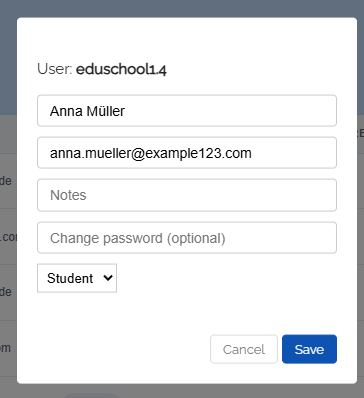Focus the email field with anna.mueller@example123.com

point(187,153)
